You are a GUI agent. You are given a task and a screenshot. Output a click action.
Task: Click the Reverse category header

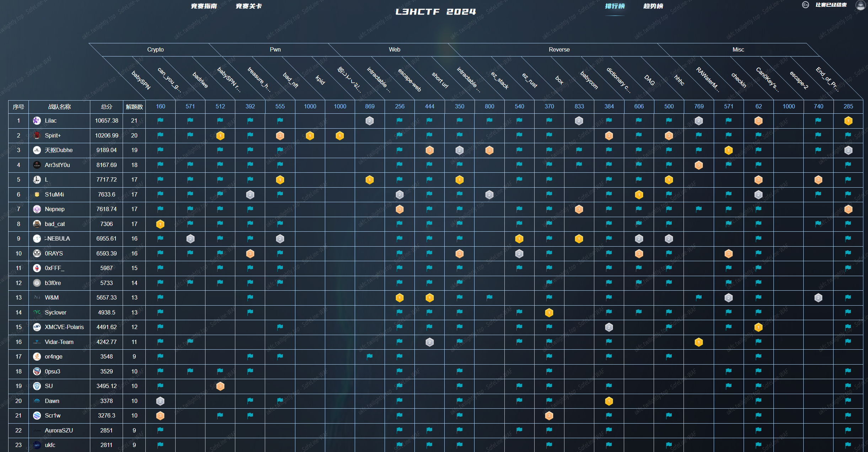559,50
